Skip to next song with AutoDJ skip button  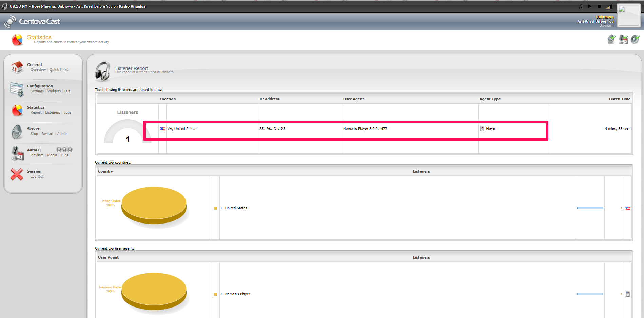click(70, 149)
